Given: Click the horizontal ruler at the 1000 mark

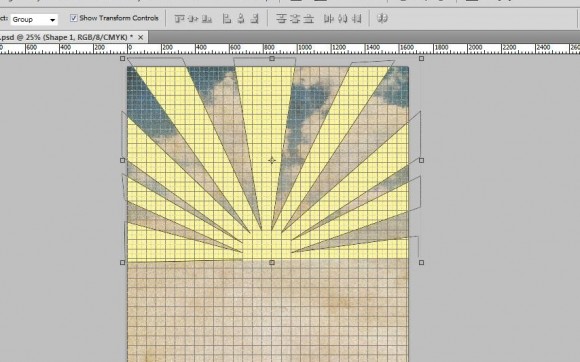Looking at the screenshot, I should (305, 48).
